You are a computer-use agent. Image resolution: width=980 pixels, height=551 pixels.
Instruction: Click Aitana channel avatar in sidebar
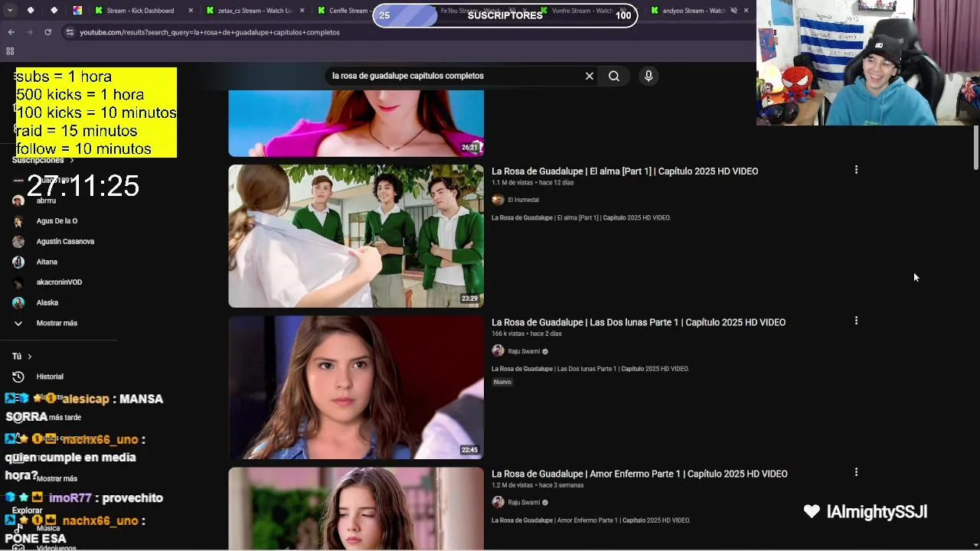[x=18, y=262]
